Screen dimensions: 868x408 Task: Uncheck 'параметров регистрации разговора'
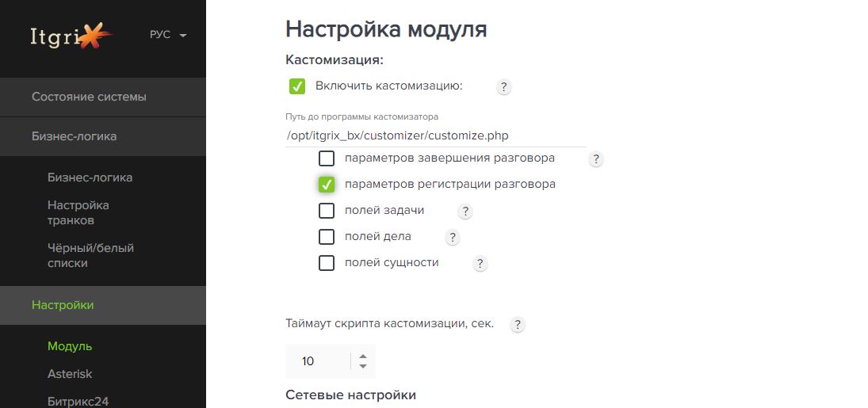[x=327, y=185]
